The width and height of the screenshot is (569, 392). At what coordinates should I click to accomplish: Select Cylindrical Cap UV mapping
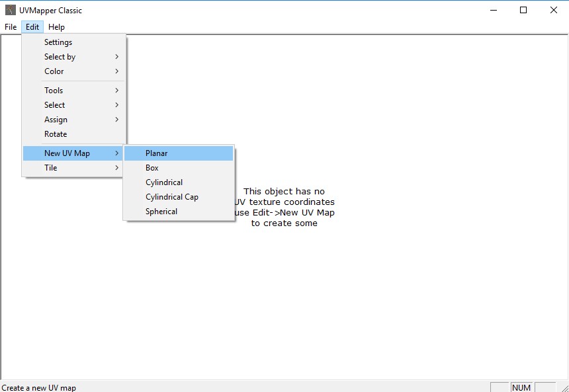click(x=172, y=197)
